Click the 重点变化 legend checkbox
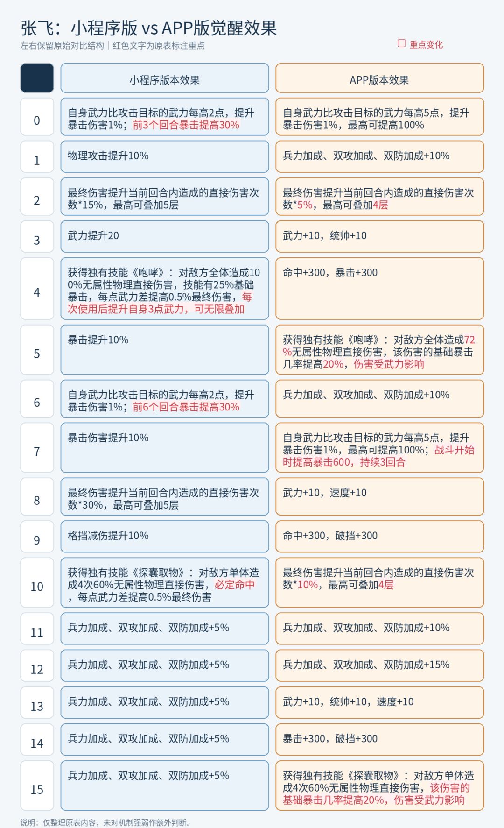The height and width of the screenshot is (828, 504). [x=401, y=43]
